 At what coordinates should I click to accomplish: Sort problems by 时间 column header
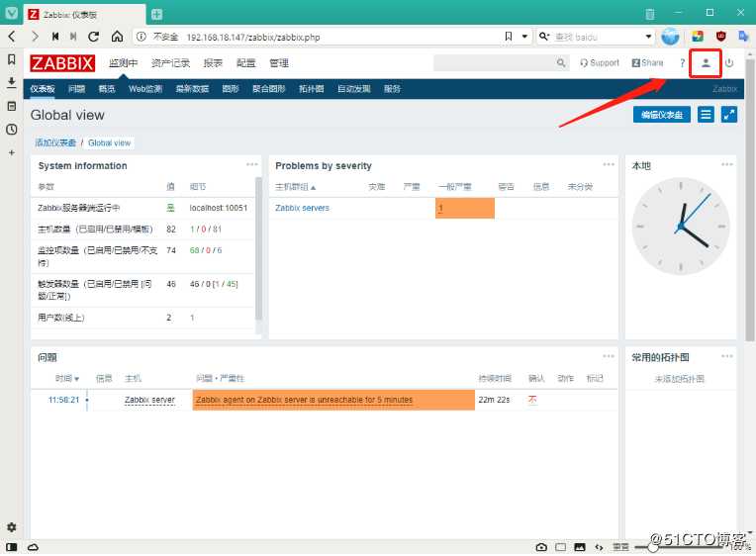pyautogui.click(x=67, y=379)
